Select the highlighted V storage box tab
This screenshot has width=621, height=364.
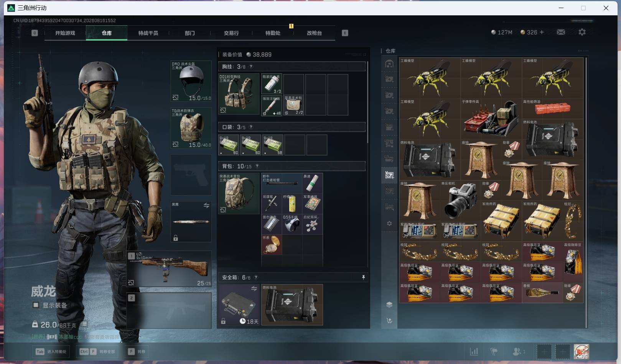click(x=389, y=175)
